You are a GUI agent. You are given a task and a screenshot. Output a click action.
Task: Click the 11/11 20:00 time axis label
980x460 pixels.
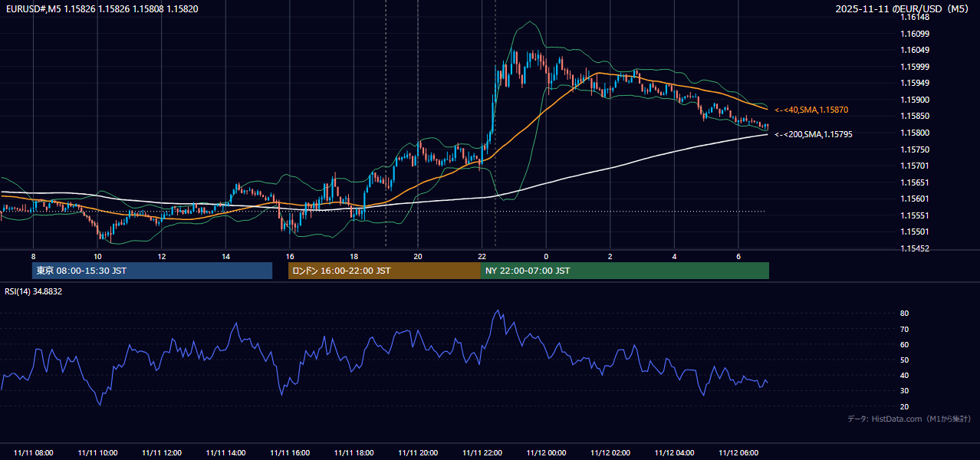[418, 453]
